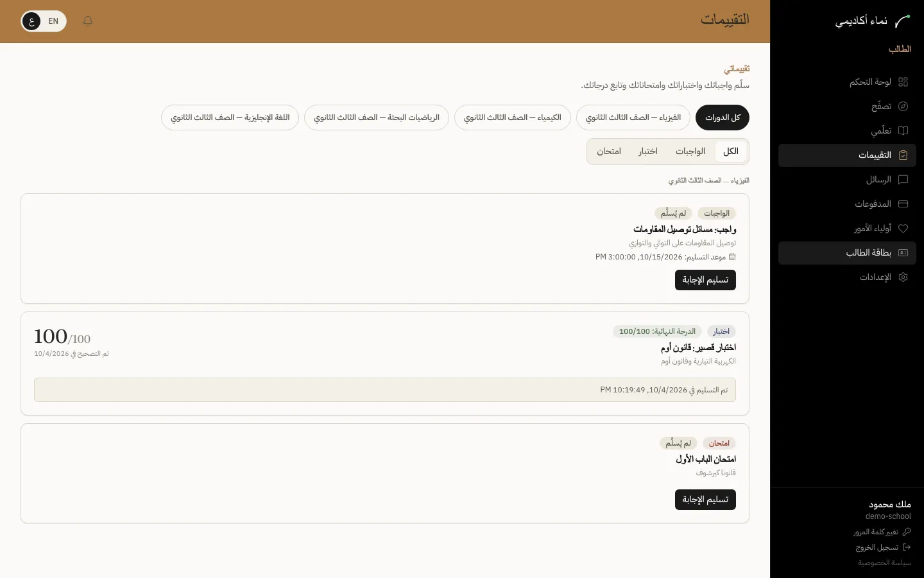Open the سياسة الخصوصية link

(x=884, y=563)
